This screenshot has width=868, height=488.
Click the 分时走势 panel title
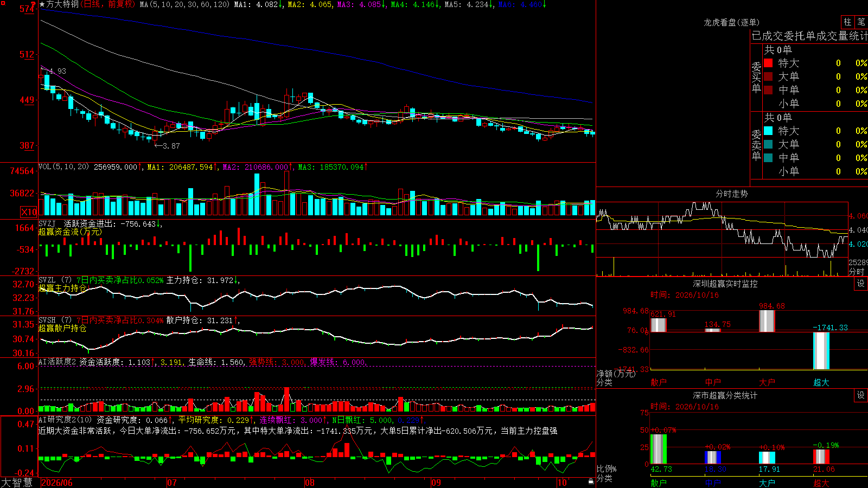(731, 194)
